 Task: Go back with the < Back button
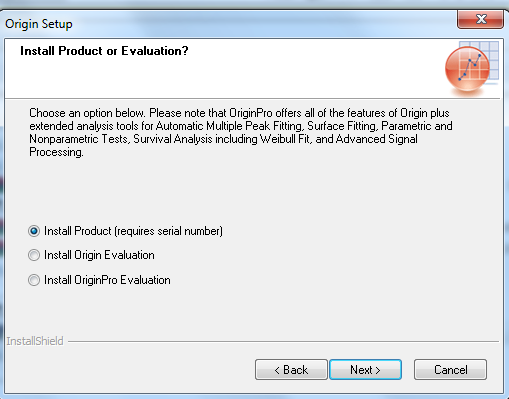point(291,370)
